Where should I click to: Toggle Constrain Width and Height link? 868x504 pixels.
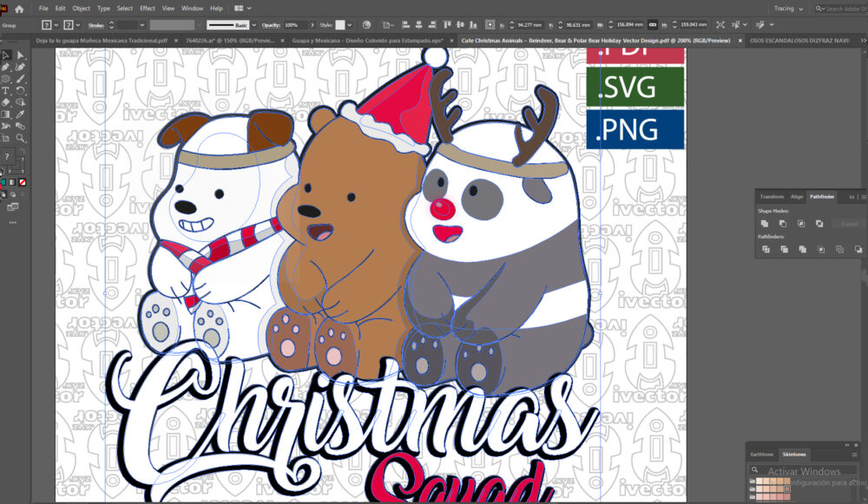point(653,25)
